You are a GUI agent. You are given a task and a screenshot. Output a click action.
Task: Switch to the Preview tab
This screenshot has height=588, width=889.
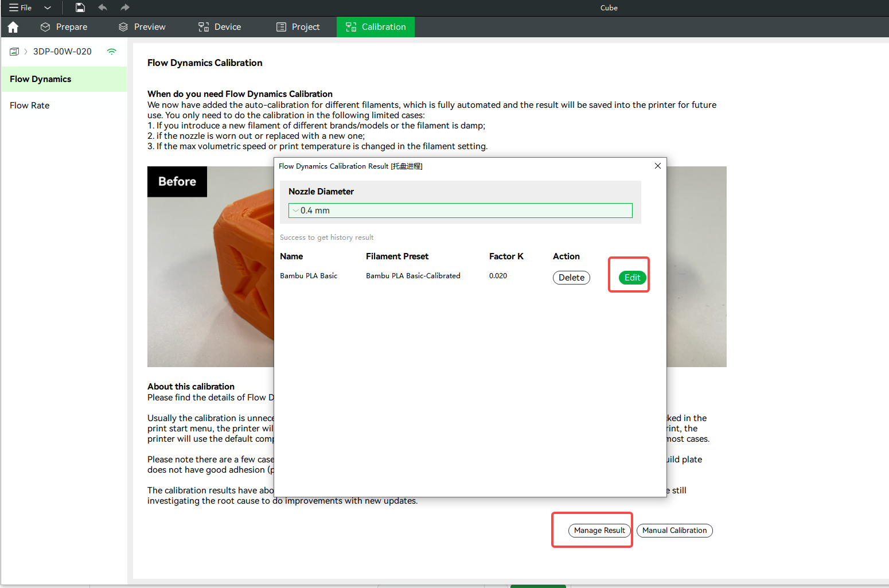point(142,26)
